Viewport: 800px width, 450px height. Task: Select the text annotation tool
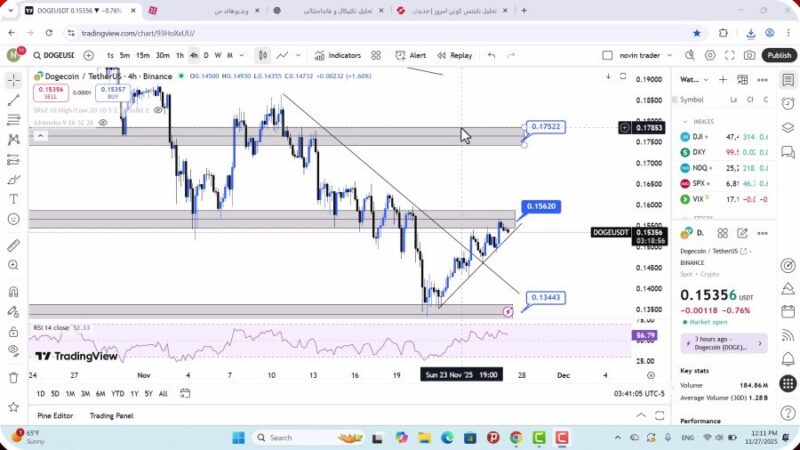coord(13,199)
